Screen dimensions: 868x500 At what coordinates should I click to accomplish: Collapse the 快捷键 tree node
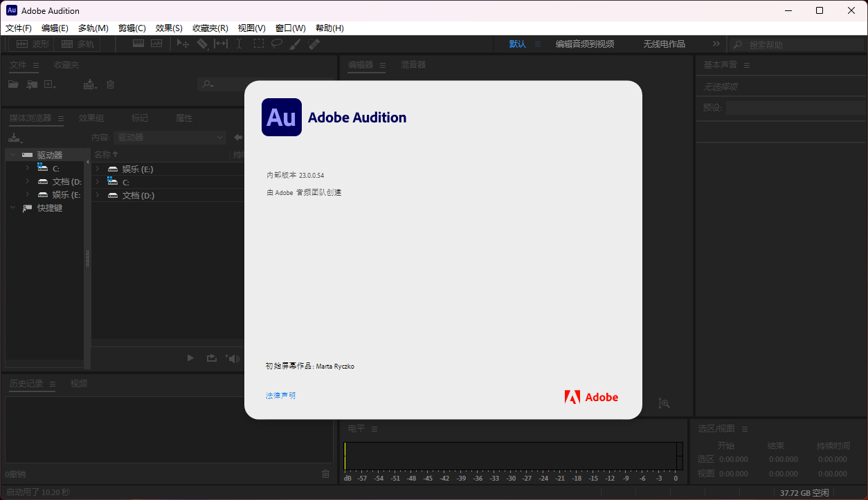pos(12,207)
